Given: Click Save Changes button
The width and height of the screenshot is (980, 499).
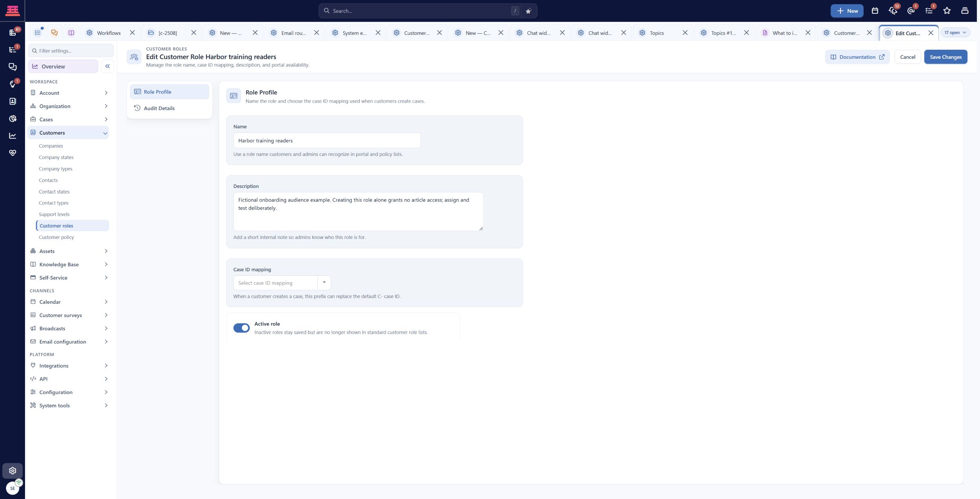Looking at the screenshot, I should click(x=946, y=57).
